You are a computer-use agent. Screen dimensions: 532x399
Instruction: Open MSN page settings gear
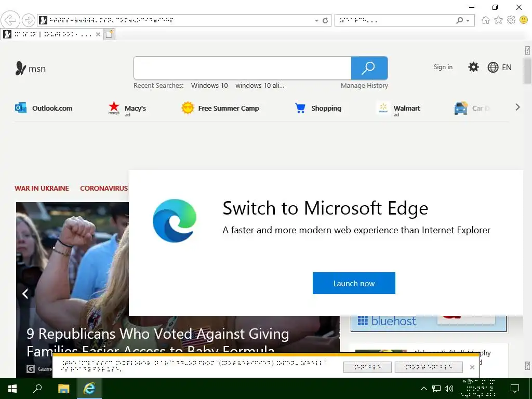tap(473, 67)
